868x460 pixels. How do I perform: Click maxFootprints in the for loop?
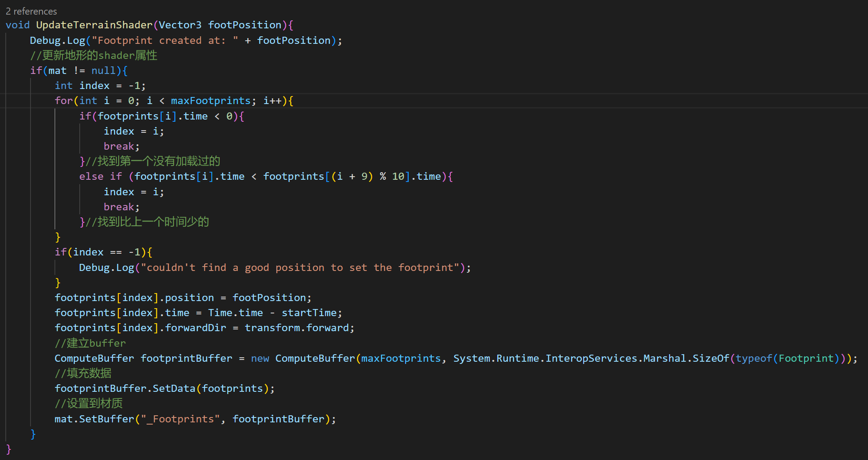211,101
